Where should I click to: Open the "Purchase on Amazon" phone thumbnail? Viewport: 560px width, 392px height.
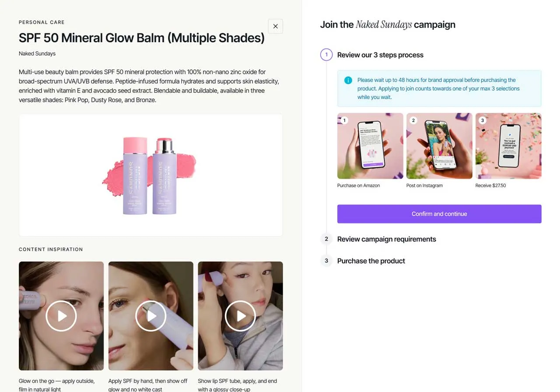[x=370, y=146]
